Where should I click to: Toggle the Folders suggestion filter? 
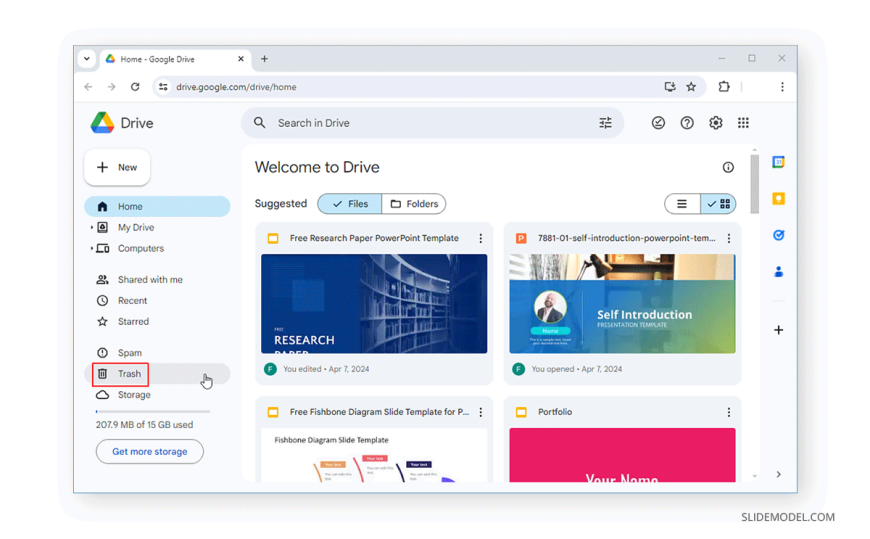(x=414, y=204)
